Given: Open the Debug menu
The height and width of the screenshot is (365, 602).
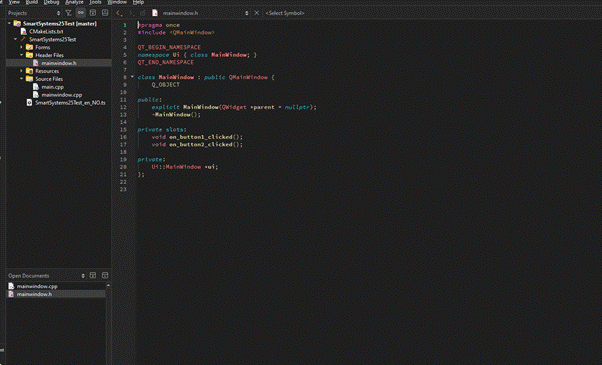Looking at the screenshot, I should point(51,2).
